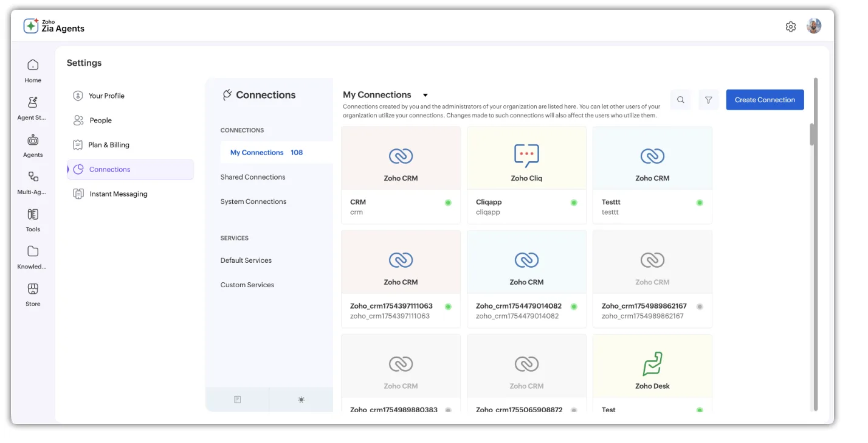
Task: Open Default Services
Action: 246,260
